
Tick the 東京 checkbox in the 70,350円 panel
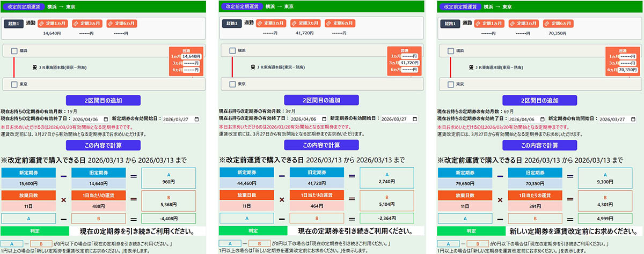tap(451, 84)
